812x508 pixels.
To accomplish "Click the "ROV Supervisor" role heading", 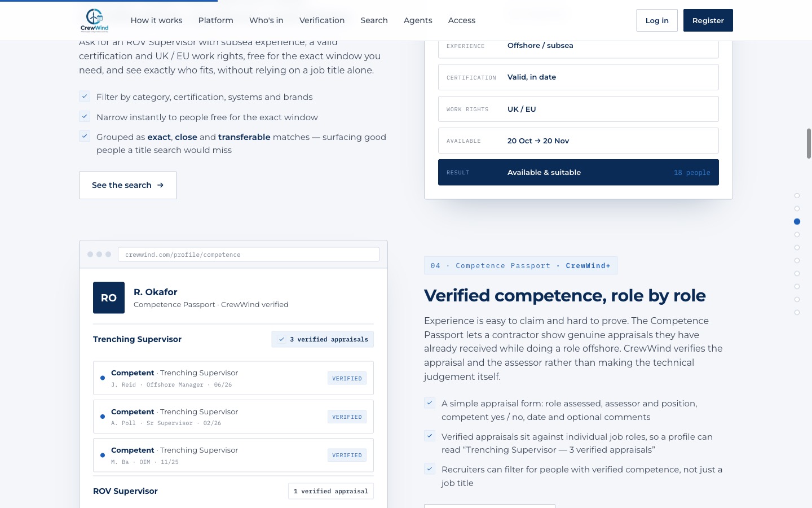I will (125, 491).
